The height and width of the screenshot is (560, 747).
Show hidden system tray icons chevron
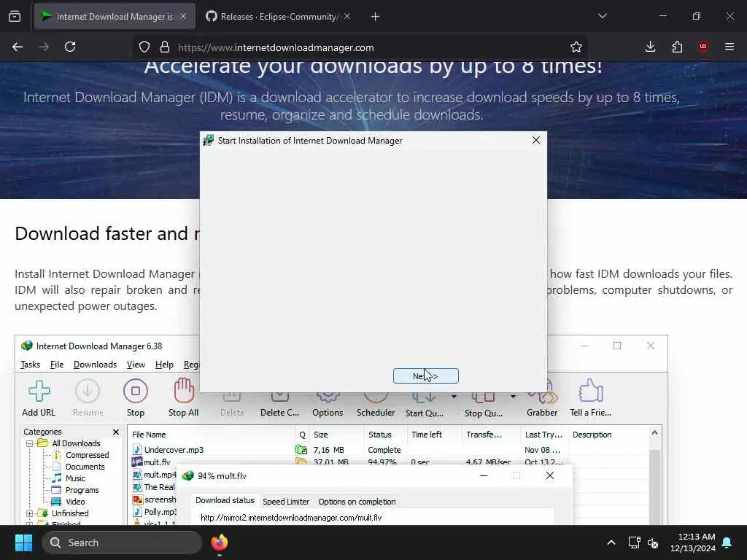pyautogui.click(x=611, y=542)
